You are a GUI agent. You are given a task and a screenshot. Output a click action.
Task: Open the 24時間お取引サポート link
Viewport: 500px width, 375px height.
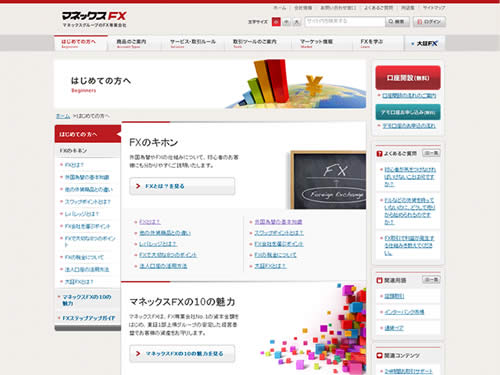408,371
